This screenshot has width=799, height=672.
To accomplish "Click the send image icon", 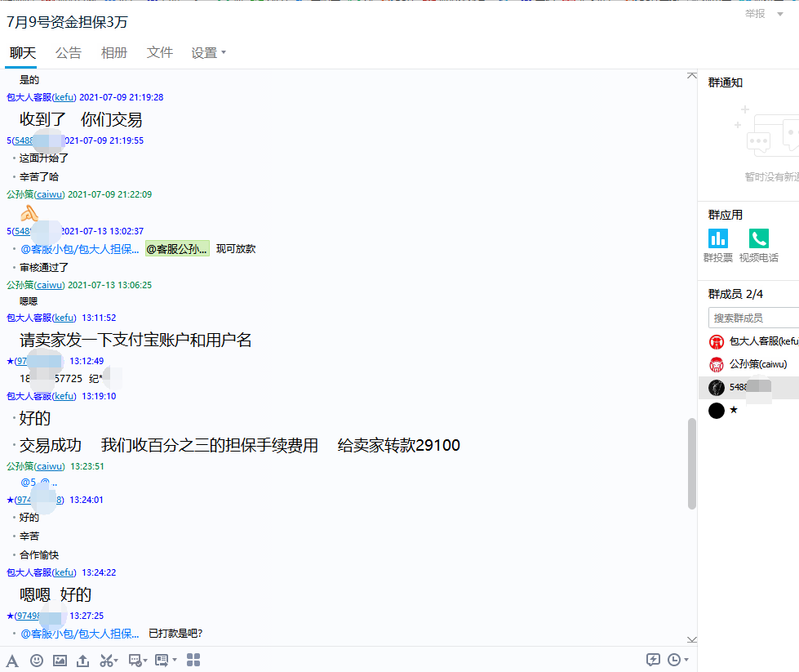I will coord(60,660).
